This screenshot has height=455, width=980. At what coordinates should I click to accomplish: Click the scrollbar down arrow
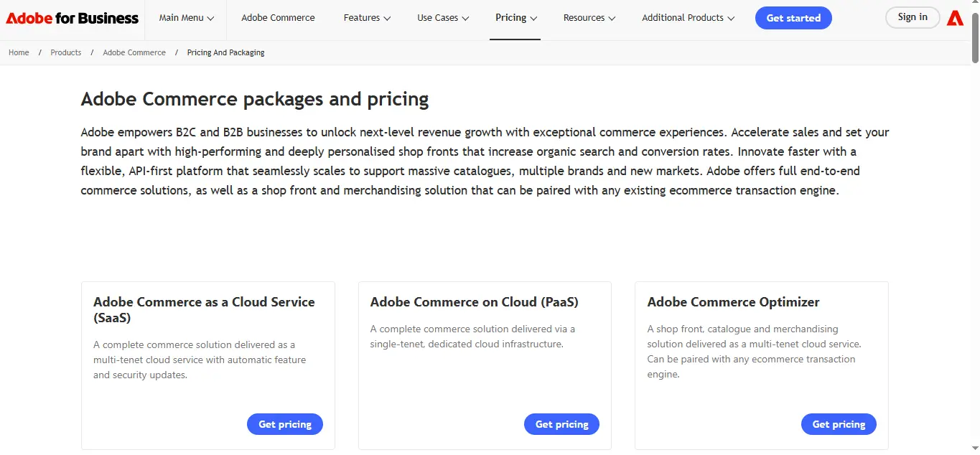coord(975,450)
